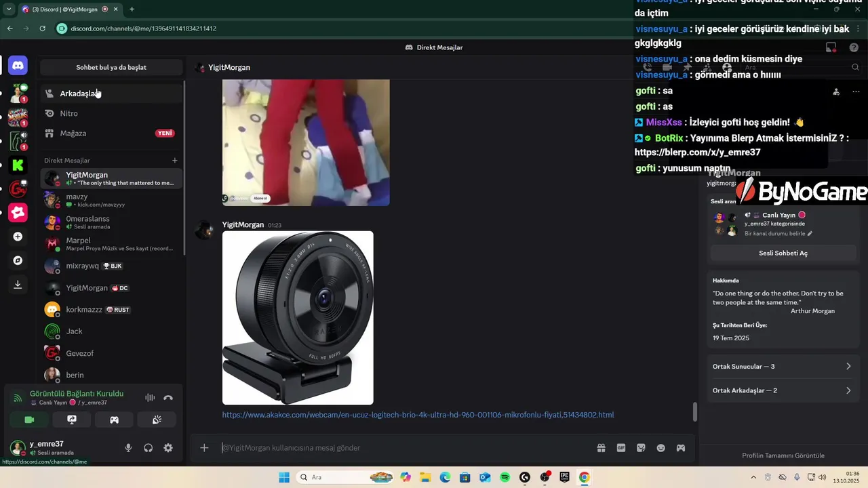Open korkmazzz direct message
Viewport: 868px width, 488px height.
111,310
